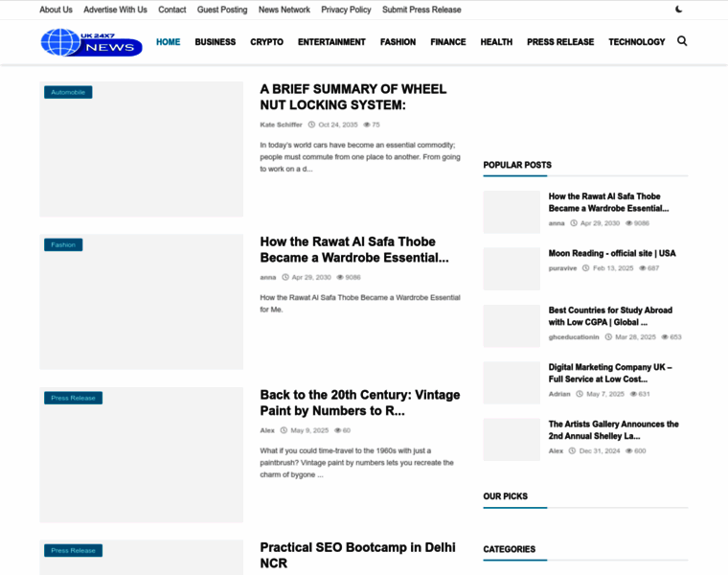
Task: Click thumbnail of Moon Reading popular post
Action: click(512, 269)
